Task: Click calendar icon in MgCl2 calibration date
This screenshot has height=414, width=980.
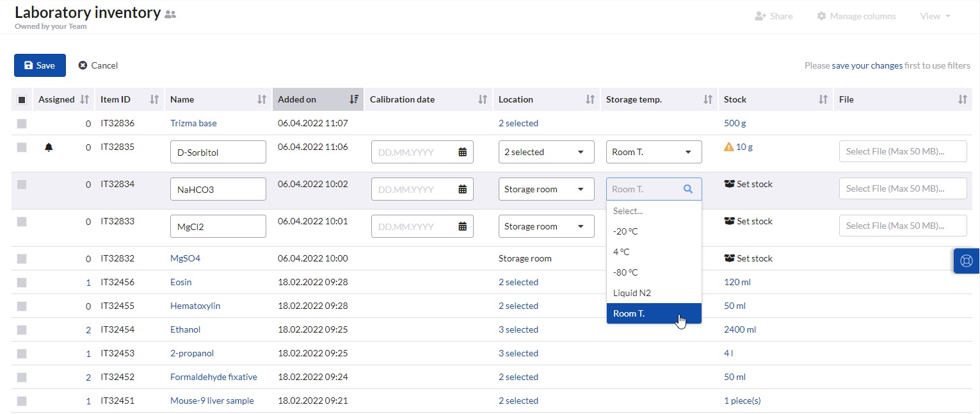Action: [462, 226]
